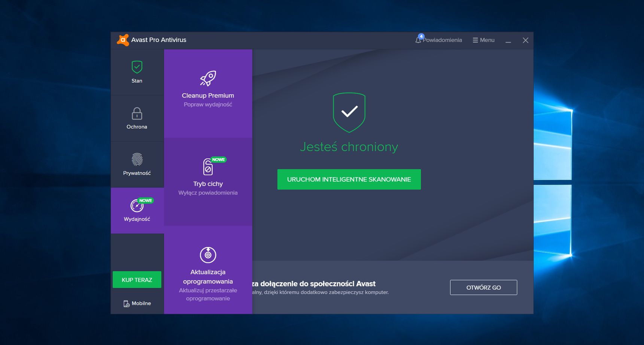Click 'Wyłącz powiadomienia' subtitle
Viewport: 644px width, 345px height.
(x=208, y=193)
